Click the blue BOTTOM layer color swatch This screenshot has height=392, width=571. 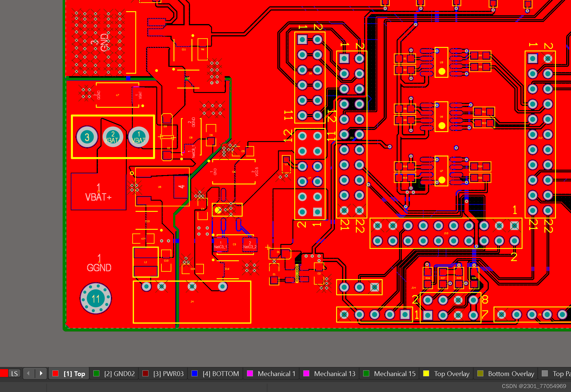(195, 373)
